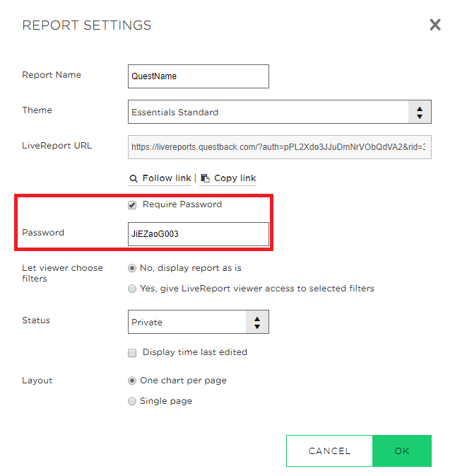Image resolution: width=455 pixels, height=476 pixels.
Task: Close the Report Settings dialog with the X
Action: point(435,25)
